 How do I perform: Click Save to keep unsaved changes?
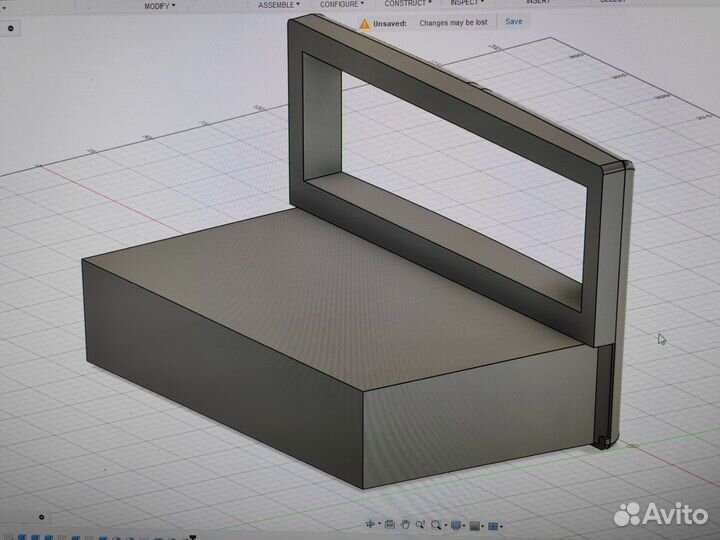(x=513, y=21)
